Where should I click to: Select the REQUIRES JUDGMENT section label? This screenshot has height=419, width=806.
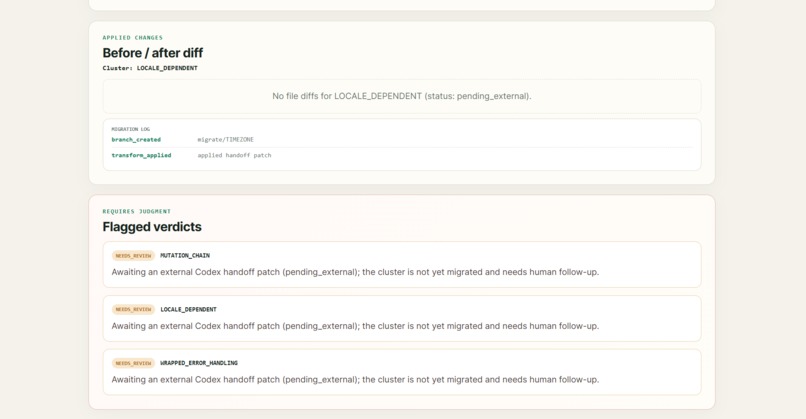pos(137,211)
